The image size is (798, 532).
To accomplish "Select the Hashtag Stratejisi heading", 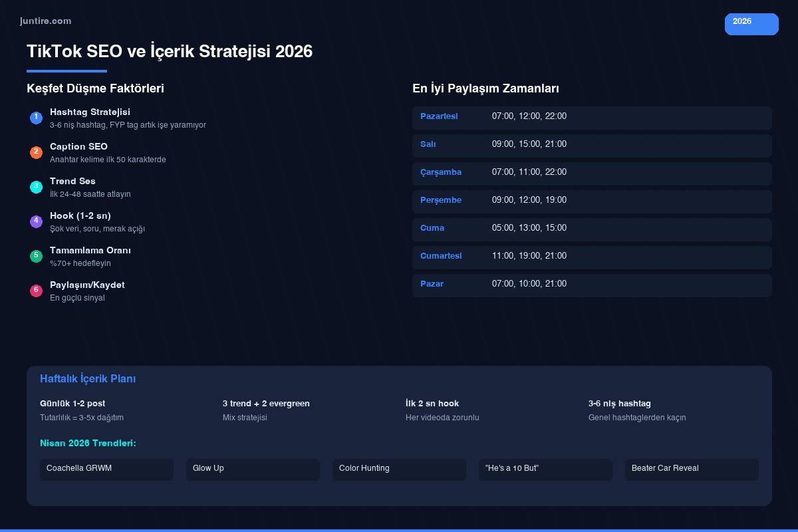I will tap(90, 112).
